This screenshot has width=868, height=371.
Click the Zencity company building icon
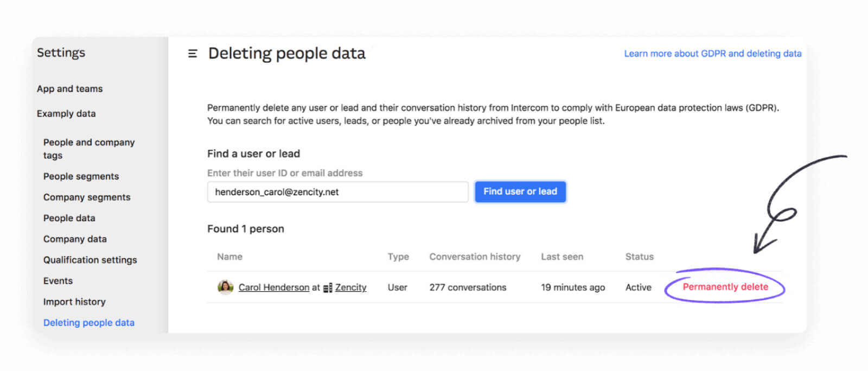tap(328, 287)
